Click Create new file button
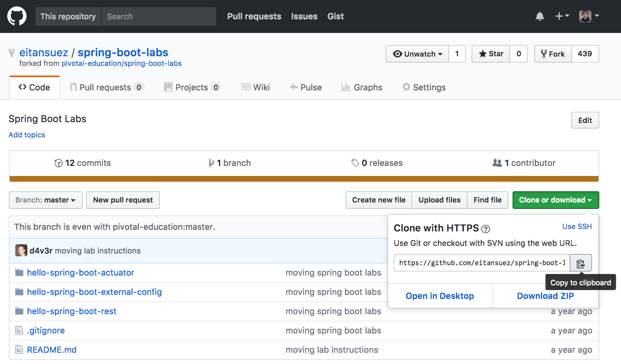The width and height of the screenshot is (621, 364). [x=379, y=200]
